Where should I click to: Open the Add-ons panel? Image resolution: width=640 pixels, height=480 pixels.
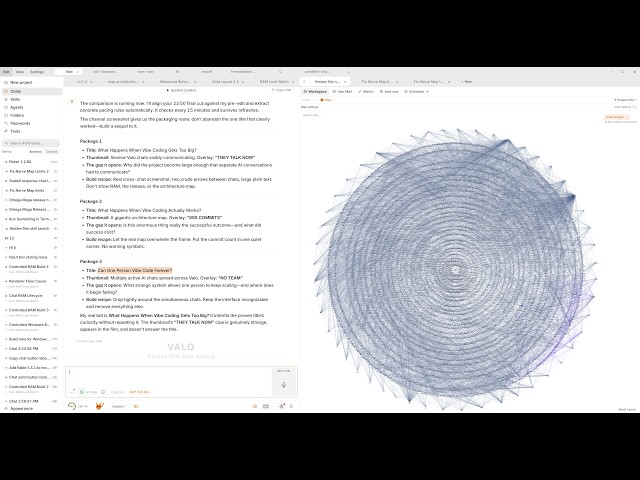389,92
